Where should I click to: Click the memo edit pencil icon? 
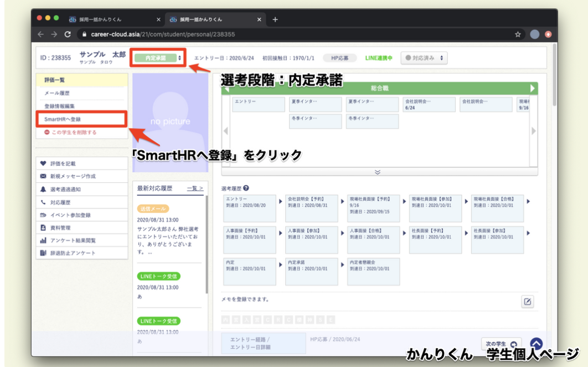pyautogui.click(x=528, y=302)
